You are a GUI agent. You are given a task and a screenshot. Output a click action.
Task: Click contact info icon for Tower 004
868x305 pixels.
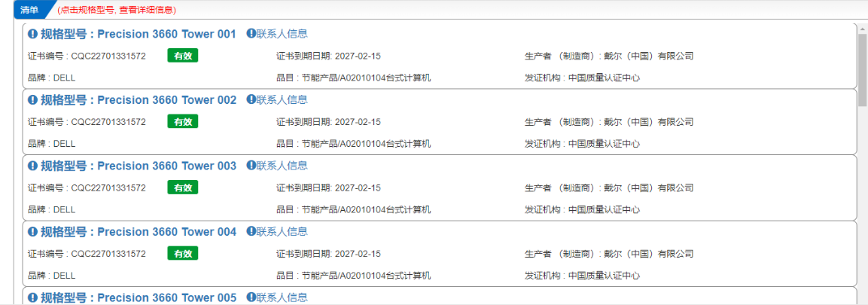251,231
